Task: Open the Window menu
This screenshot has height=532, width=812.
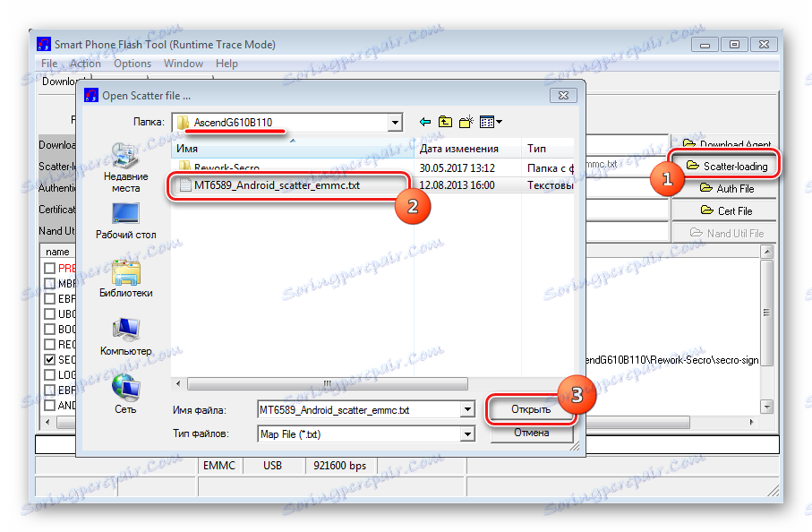Action: point(184,64)
